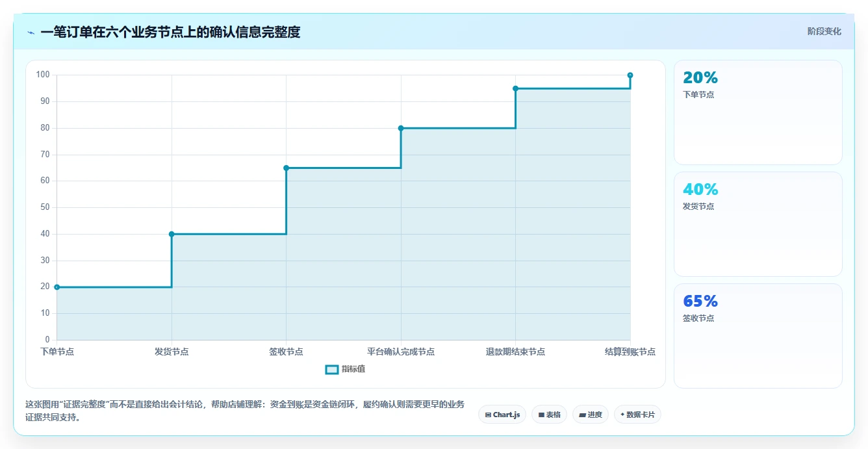Click the data point at 发货节点 (40)
Screen dimensions: 868x449
172,234
